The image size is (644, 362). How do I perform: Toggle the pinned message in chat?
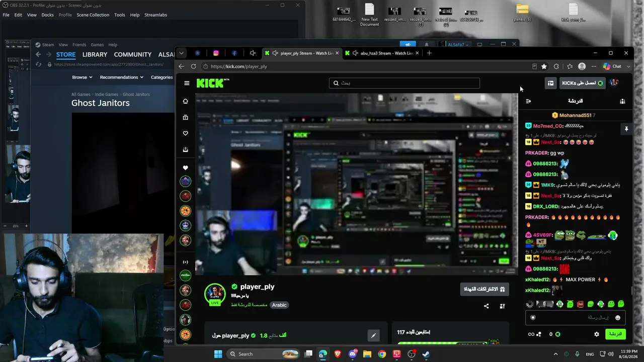click(x=626, y=129)
